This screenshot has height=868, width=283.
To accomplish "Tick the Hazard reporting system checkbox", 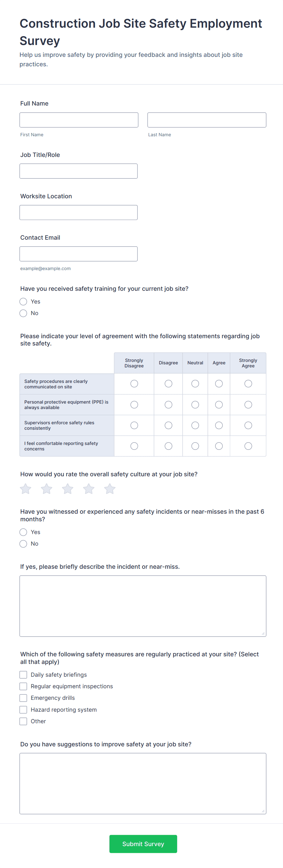I will tap(23, 710).
